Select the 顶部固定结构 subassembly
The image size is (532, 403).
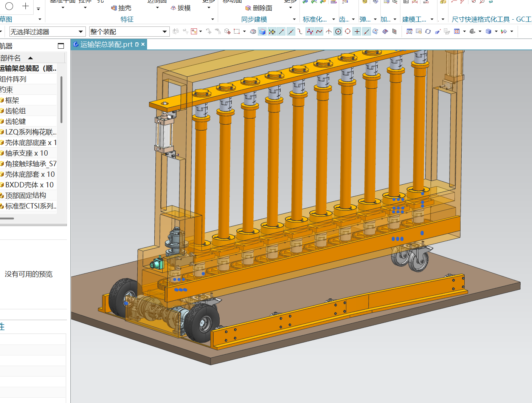click(26, 195)
